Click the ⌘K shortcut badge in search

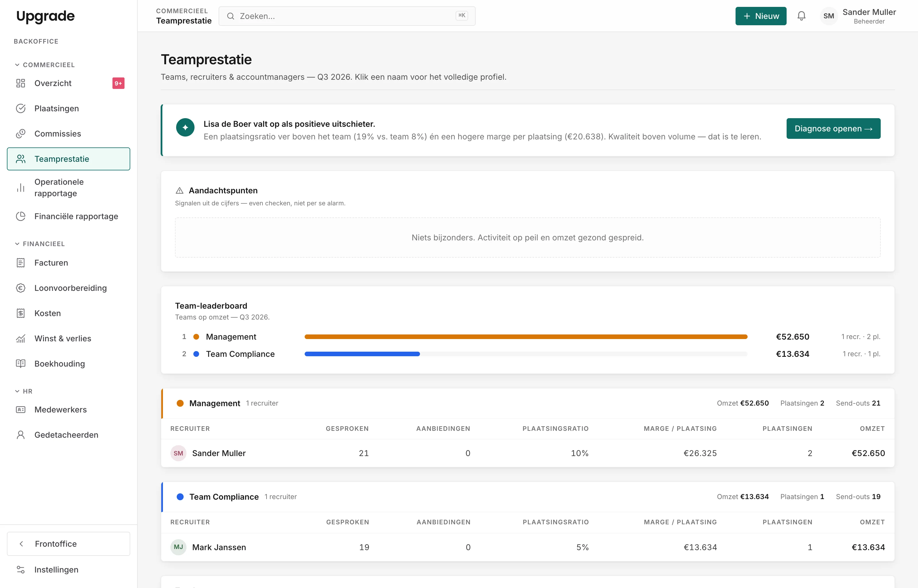pyautogui.click(x=462, y=16)
